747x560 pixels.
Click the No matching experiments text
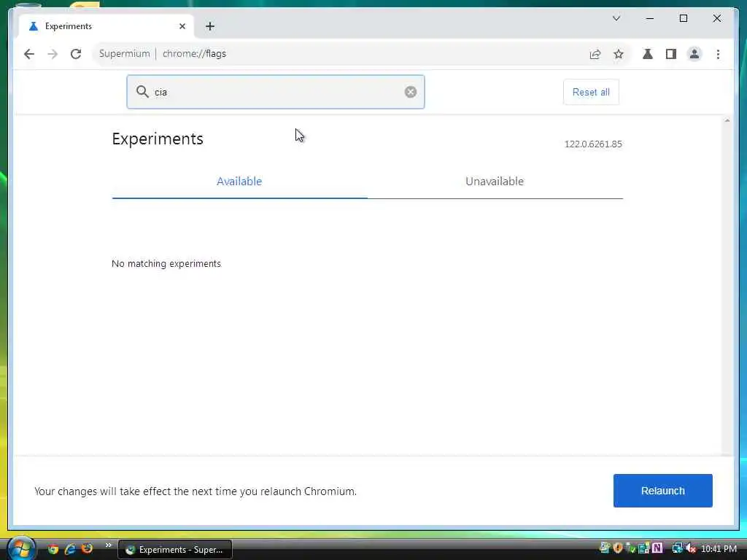(166, 264)
